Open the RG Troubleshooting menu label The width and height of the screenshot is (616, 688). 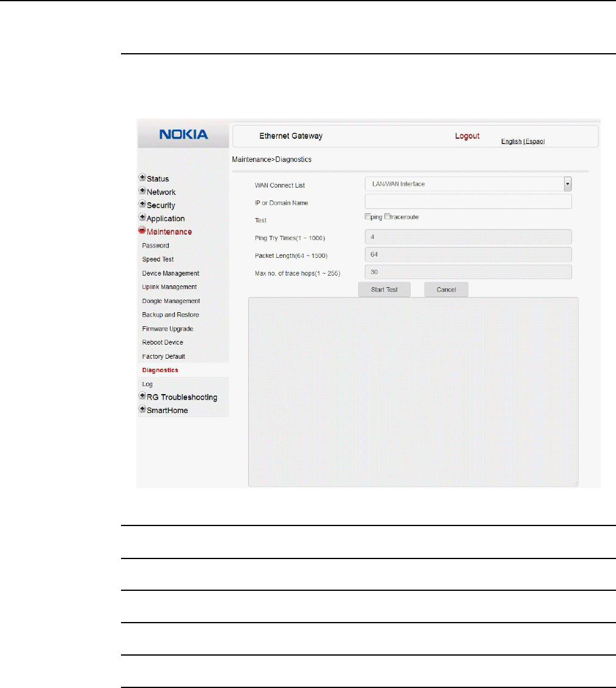(182, 397)
